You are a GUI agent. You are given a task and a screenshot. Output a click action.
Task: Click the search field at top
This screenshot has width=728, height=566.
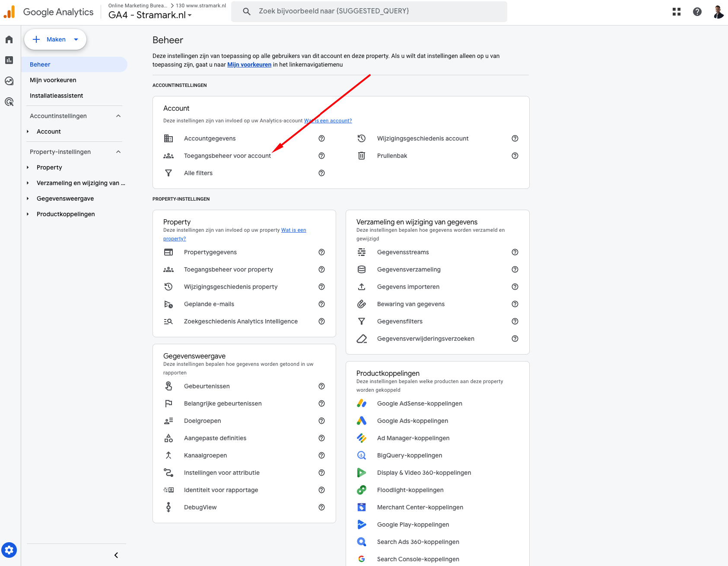click(369, 11)
